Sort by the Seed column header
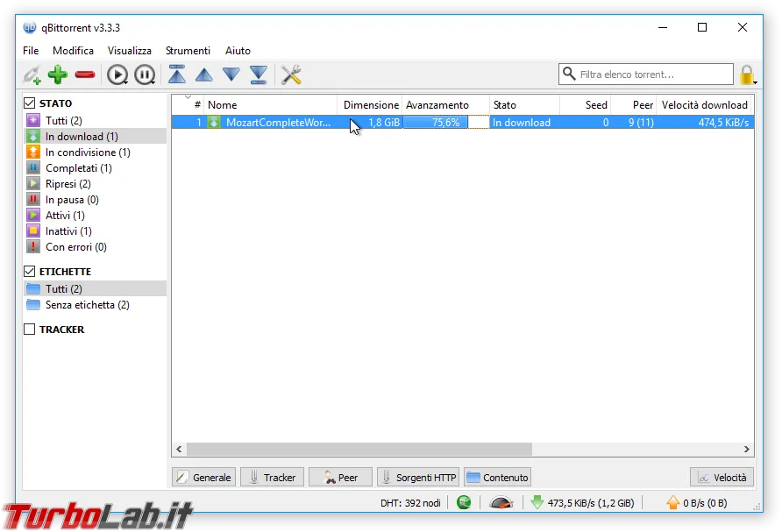 click(586, 104)
